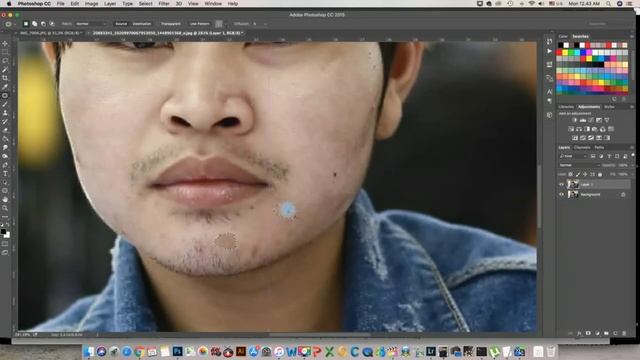640x360 pixels.
Task: Click the new selection mode button
Action: (x=26, y=24)
